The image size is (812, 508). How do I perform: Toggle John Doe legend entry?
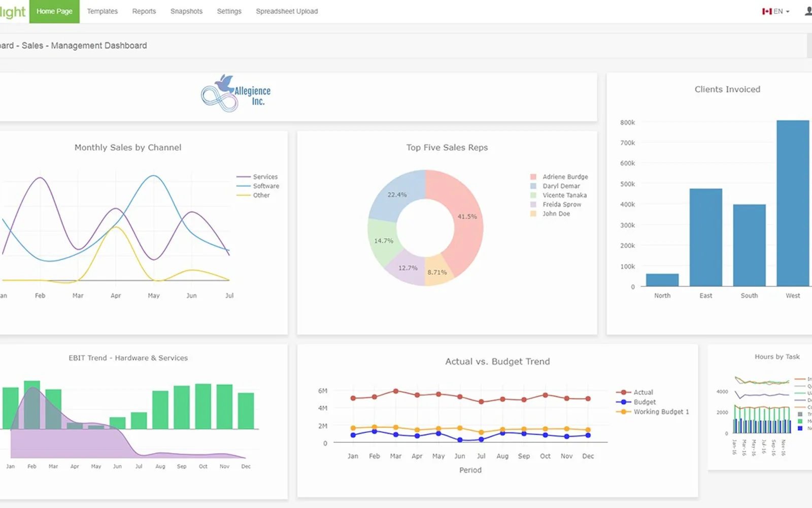(x=550, y=213)
